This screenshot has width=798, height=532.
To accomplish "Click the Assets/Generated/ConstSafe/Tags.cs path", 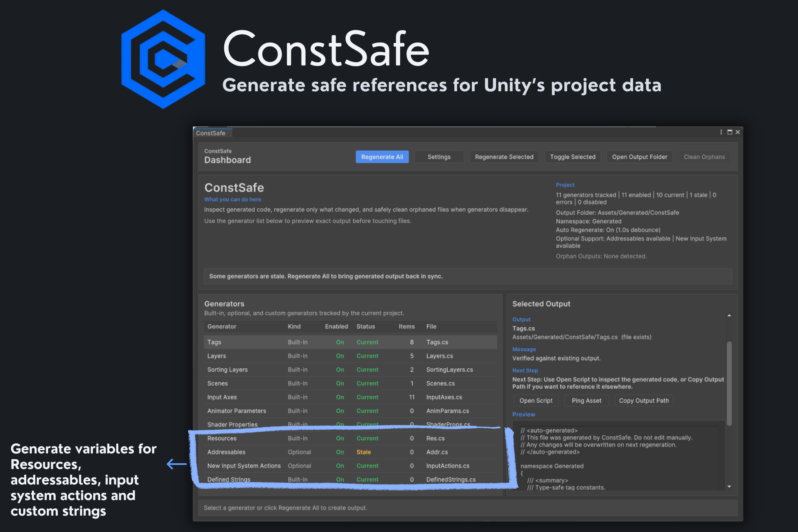I will coord(565,337).
